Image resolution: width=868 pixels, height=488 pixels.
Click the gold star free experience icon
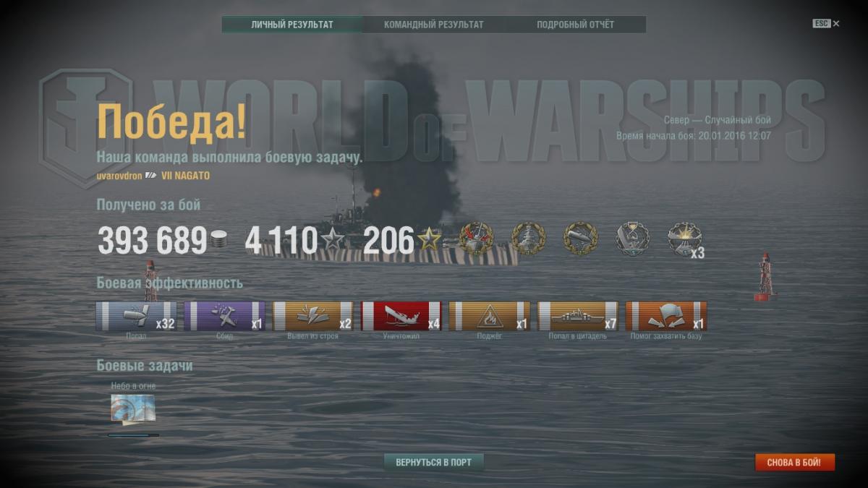click(429, 239)
